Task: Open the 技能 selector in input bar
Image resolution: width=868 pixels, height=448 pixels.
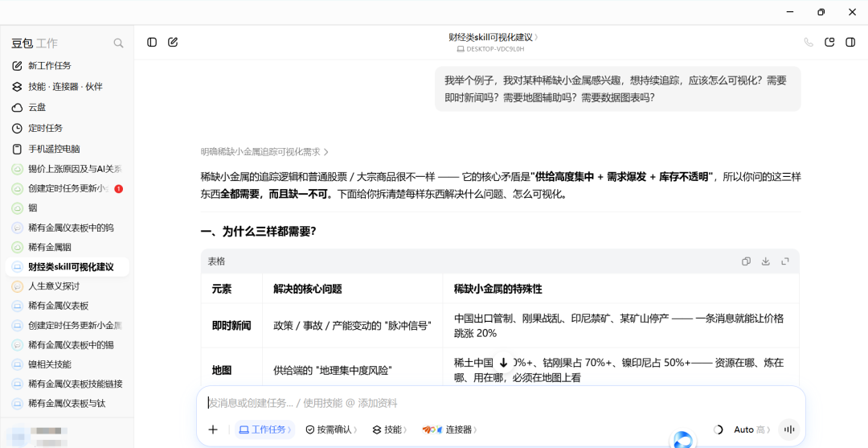Action: tap(390, 430)
